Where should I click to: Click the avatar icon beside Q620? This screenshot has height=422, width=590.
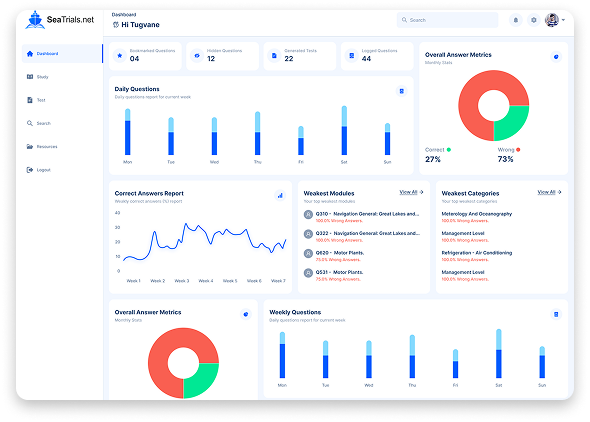coord(308,254)
